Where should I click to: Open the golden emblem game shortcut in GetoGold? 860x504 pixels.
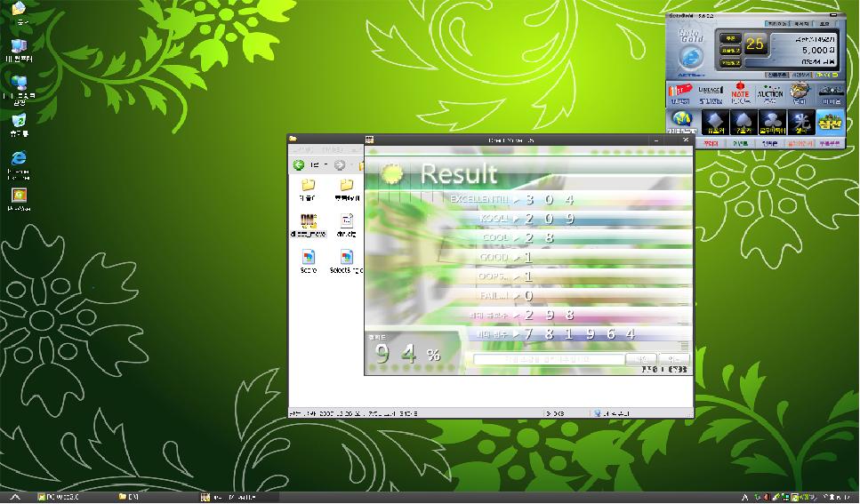point(800,94)
